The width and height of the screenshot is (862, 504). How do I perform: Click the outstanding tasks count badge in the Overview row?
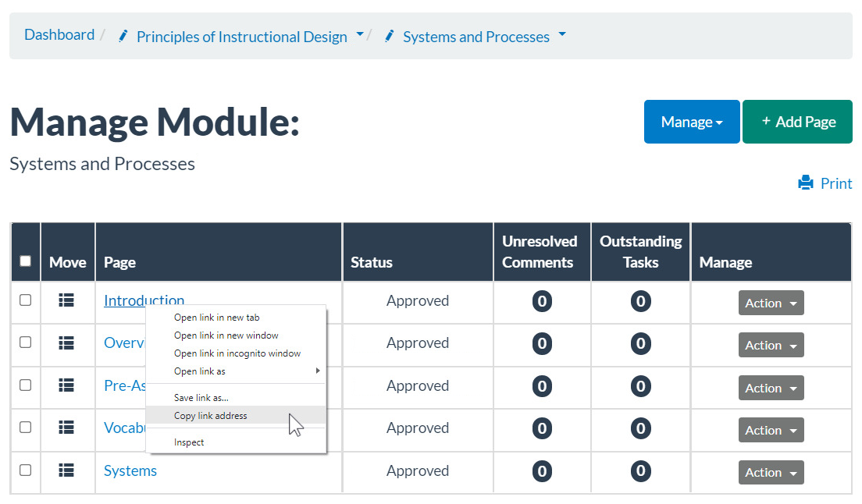coord(640,343)
